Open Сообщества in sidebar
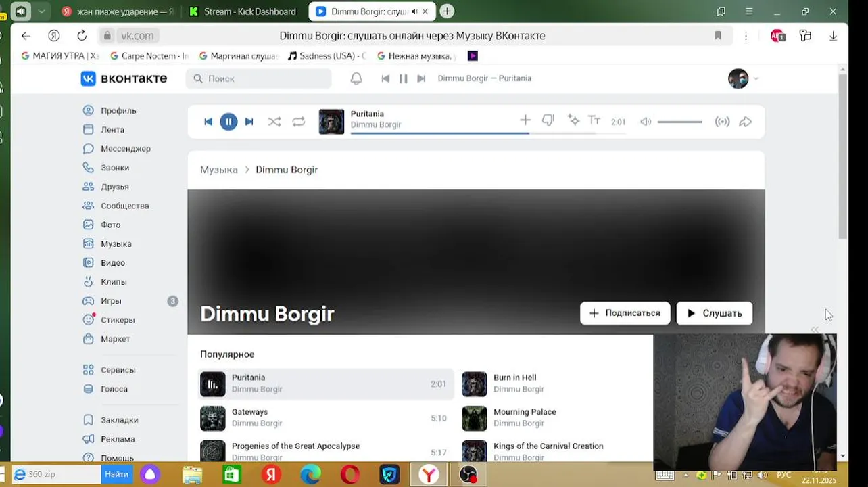Image resolution: width=868 pixels, height=487 pixels. (x=125, y=205)
